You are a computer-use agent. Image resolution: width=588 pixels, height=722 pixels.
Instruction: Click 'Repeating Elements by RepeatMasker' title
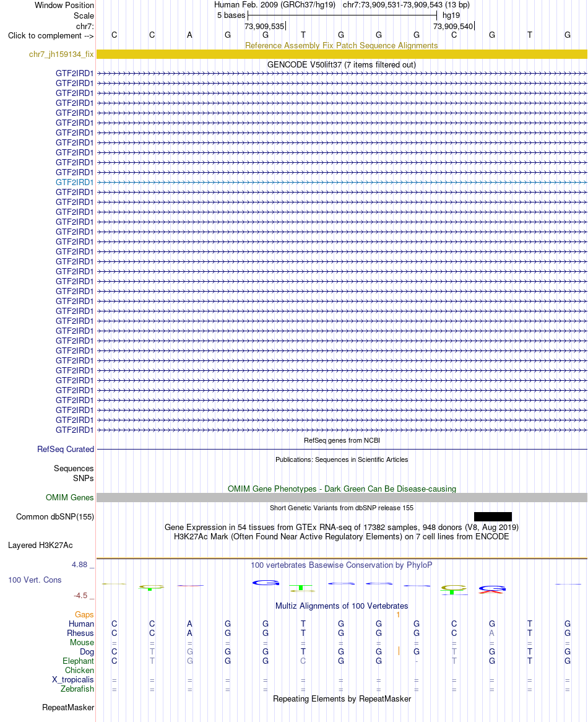342,699
